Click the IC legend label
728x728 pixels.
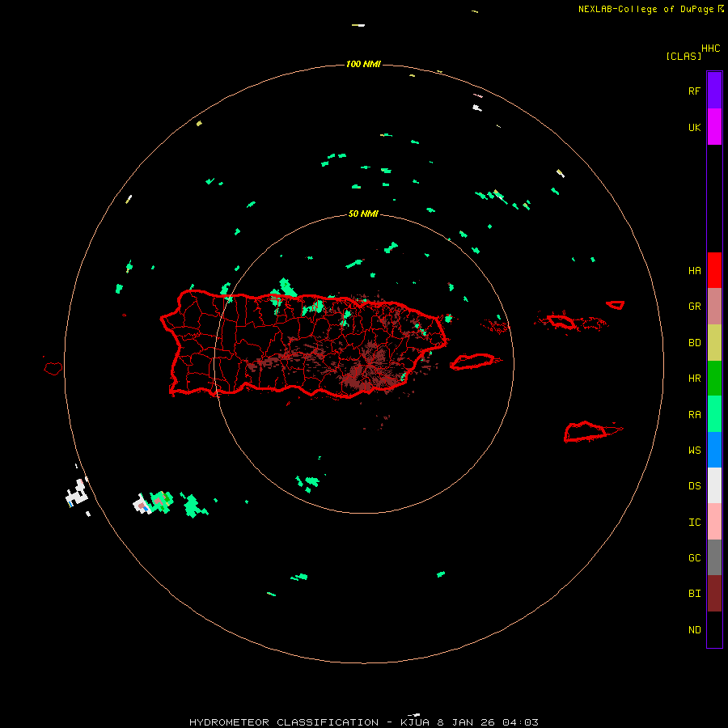click(694, 523)
